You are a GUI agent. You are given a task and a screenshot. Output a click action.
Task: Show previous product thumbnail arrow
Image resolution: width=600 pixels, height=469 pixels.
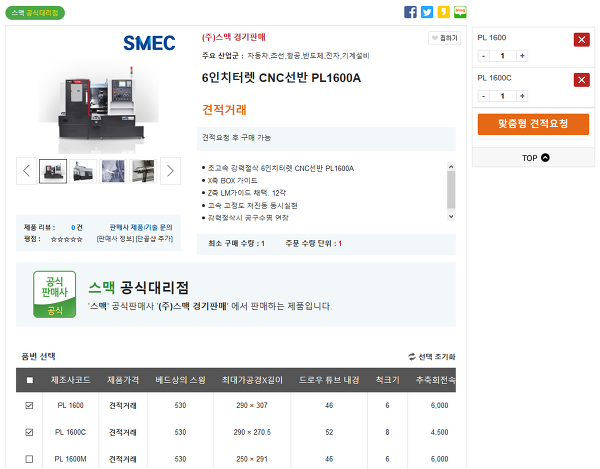(26, 171)
